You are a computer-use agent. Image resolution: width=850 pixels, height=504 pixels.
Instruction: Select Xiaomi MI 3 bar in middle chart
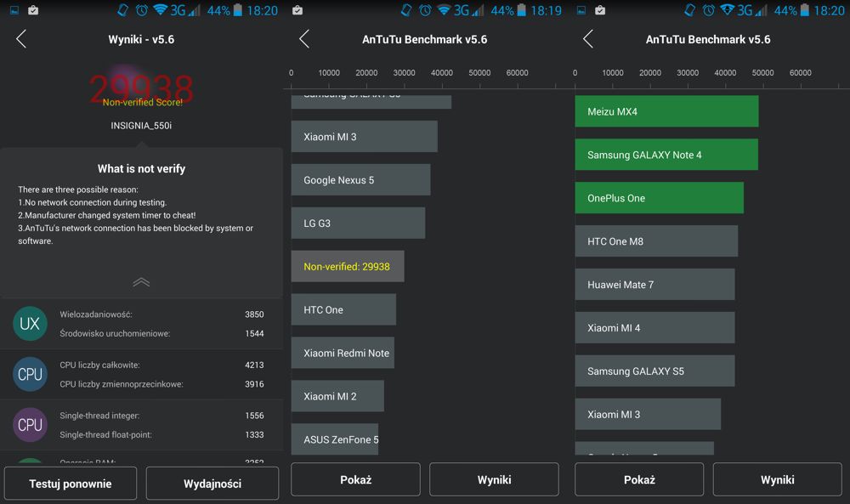[x=365, y=137]
